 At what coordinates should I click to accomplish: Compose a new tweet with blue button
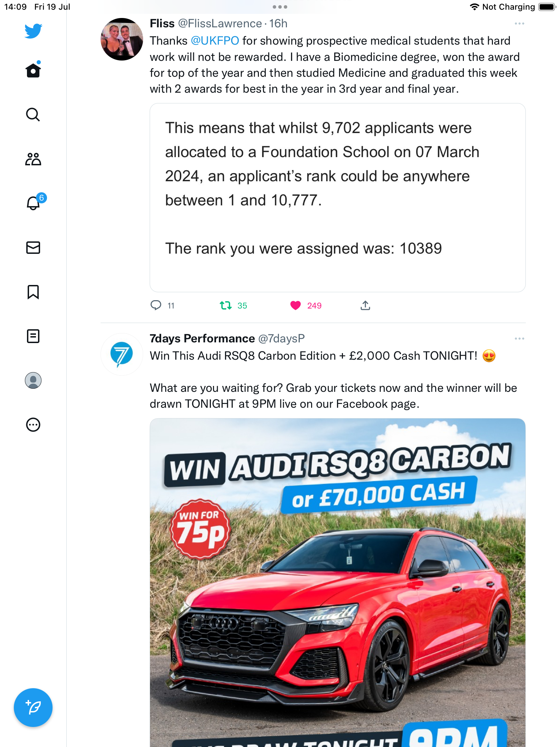point(33,708)
